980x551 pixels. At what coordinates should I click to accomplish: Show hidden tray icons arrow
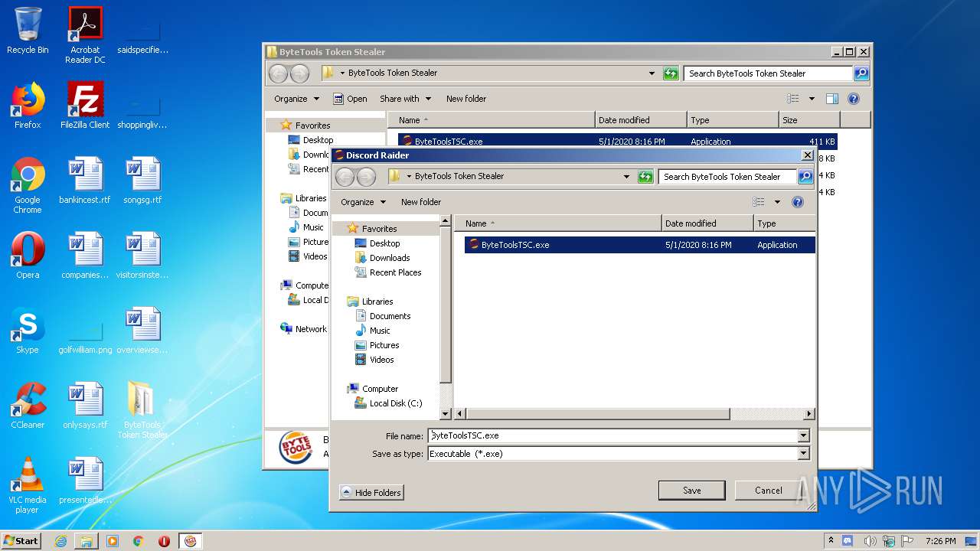(x=831, y=540)
